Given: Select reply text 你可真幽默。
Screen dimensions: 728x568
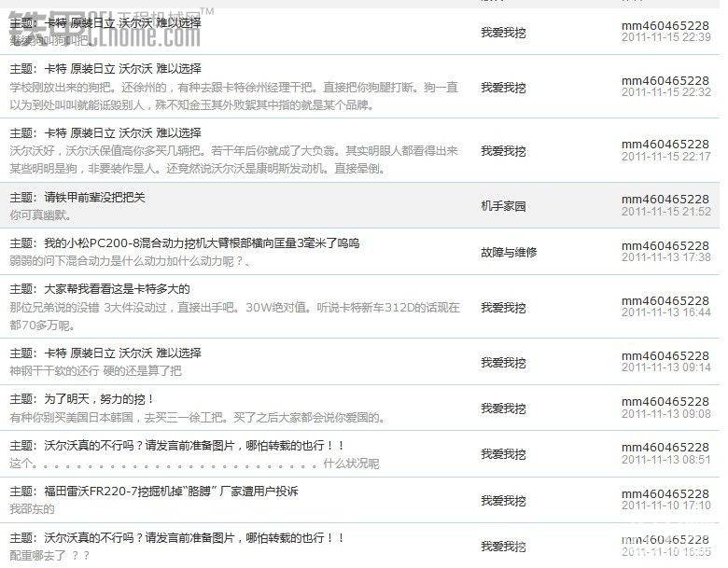Looking at the screenshot, I should (41, 215).
